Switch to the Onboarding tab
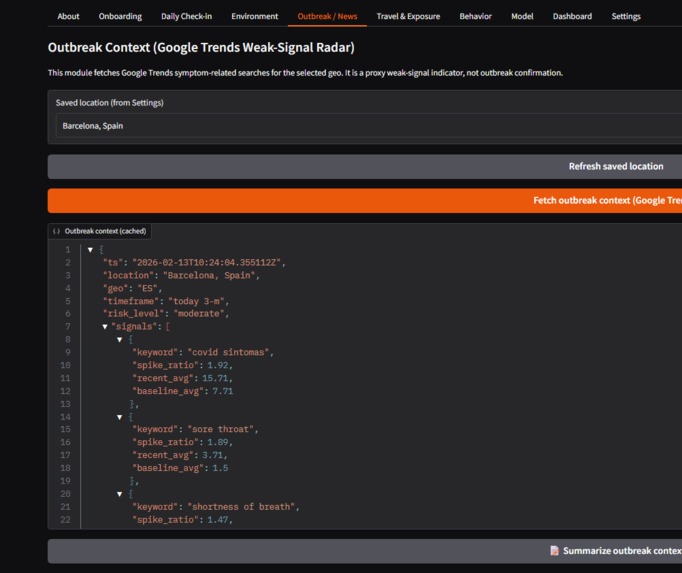682x573 pixels. click(120, 17)
